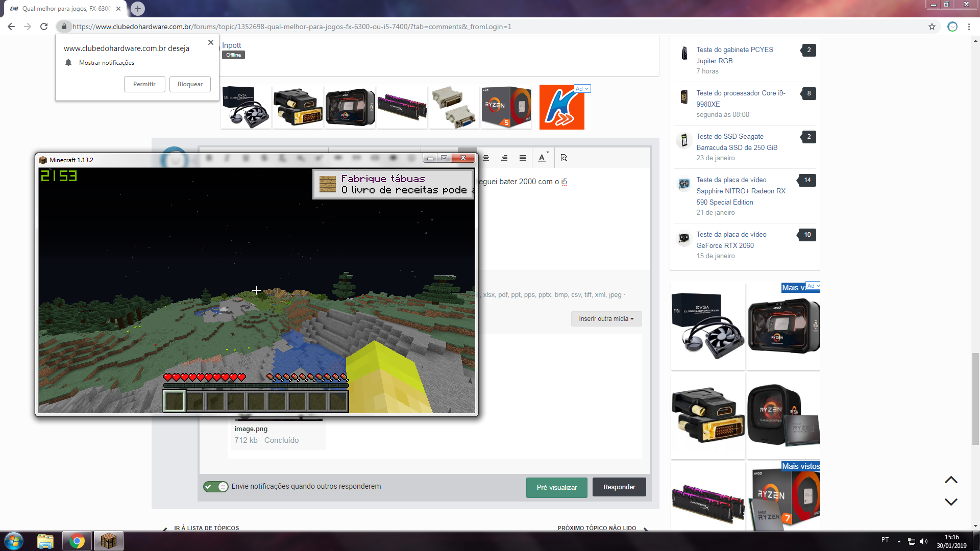980x551 pixels.
Task: Click the editor preview icon
Action: coord(563,158)
